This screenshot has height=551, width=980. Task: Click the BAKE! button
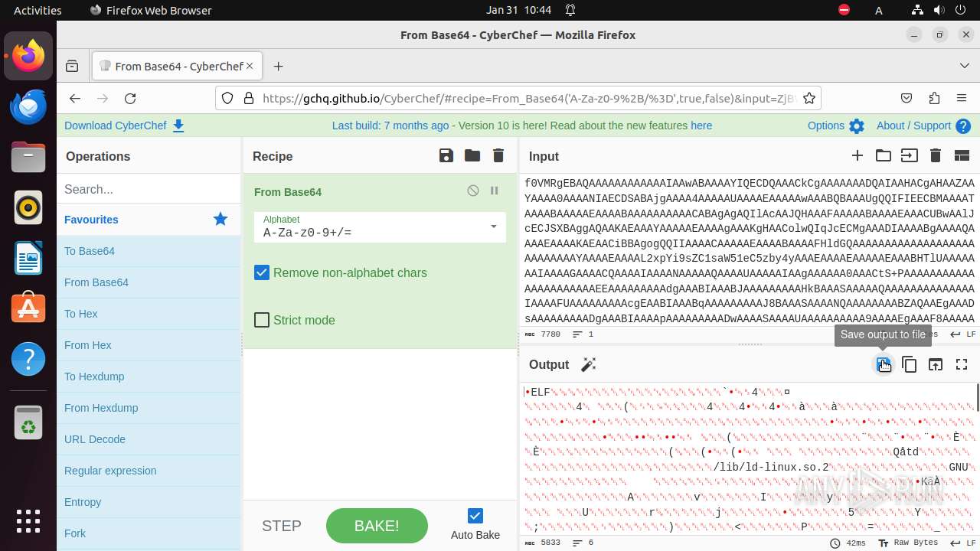pos(377,526)
